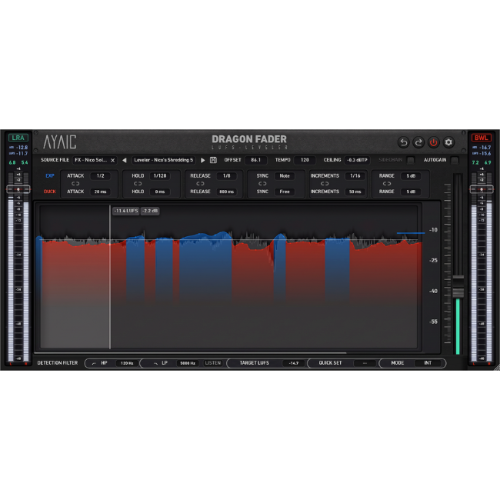The width and height of the screenshot is (500, 500).
Task: Click the HOLD link icon
Action: [138, 184]
